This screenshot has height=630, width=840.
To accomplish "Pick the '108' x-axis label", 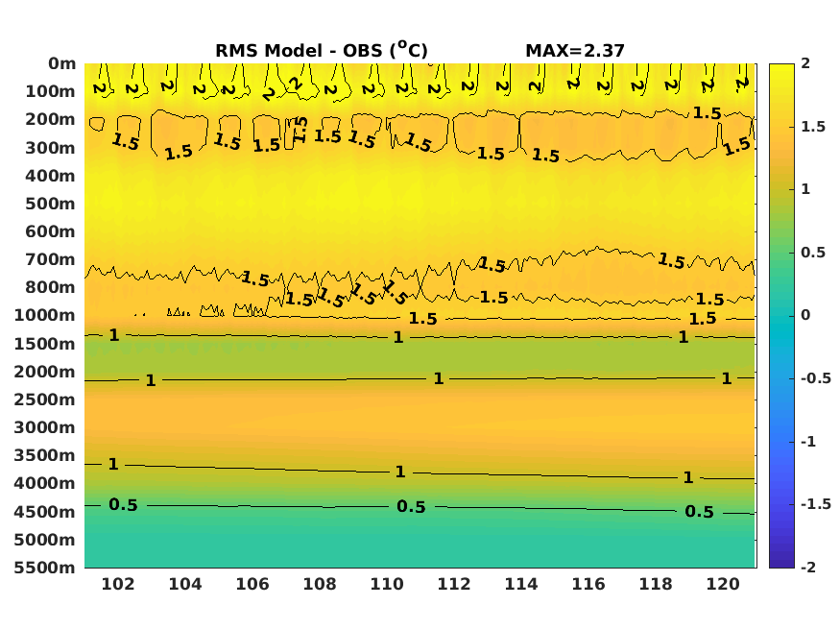I will click(x=320, y=584).
